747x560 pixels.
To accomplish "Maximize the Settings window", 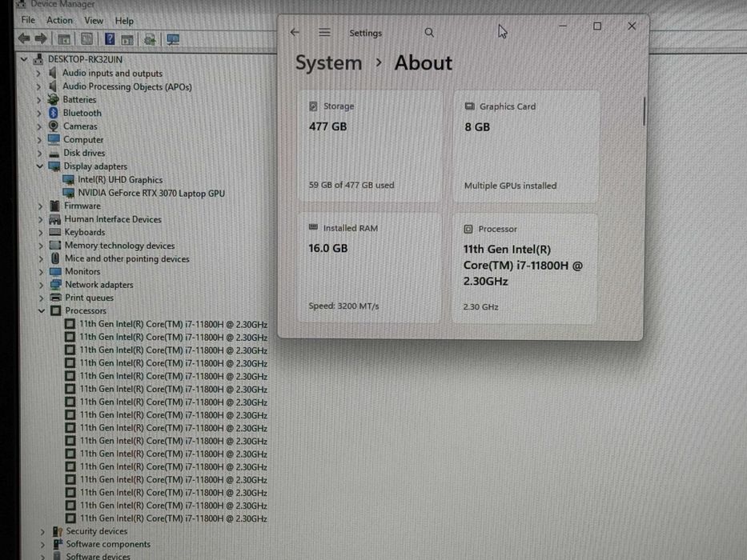I will pos(597,26).
